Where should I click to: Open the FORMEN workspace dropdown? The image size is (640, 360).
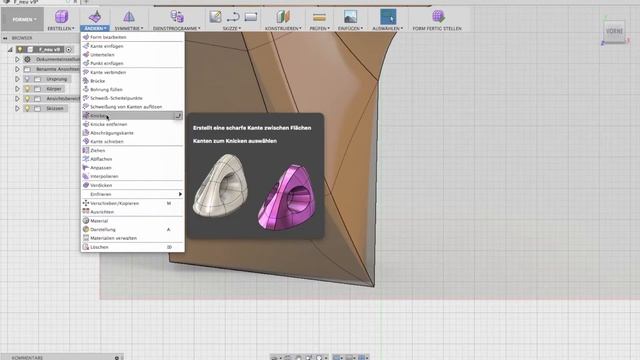tap(24, 19)
